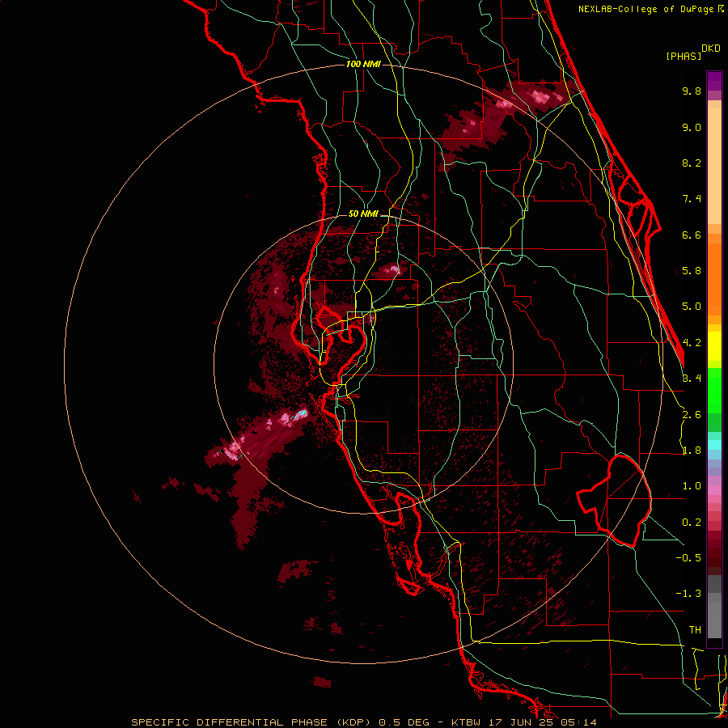Select the 0.2 scale value
Image resolution: width=728 pixels, height=728 pixels.
(x=692, y=523)
